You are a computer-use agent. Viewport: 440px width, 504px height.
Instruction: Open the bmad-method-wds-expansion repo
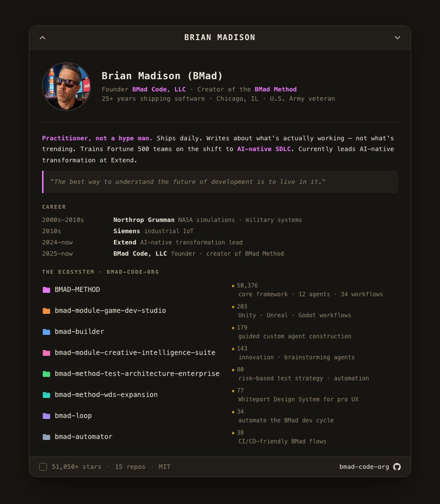tap(106, 394)
